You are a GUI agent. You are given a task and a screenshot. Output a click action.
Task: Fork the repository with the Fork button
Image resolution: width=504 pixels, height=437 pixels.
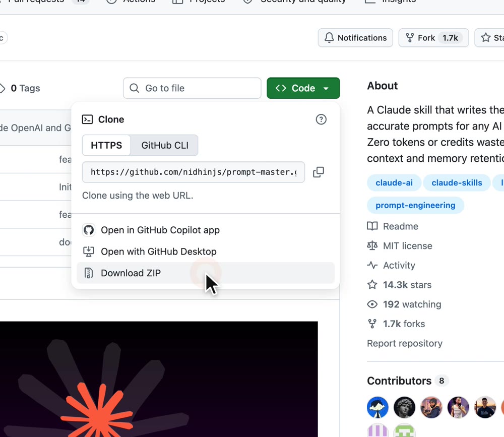(x=433, y=38)
